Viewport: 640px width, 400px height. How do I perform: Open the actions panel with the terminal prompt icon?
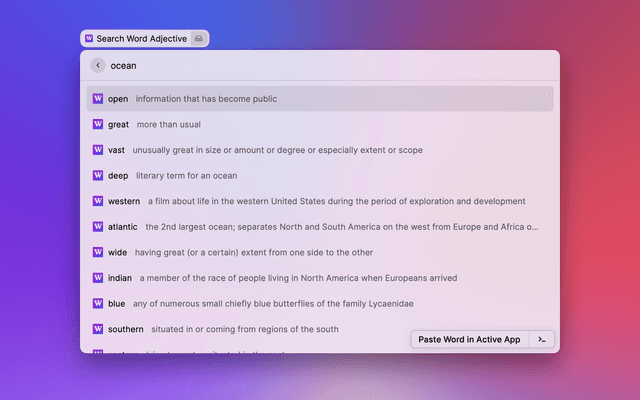click(x=541, y=339)
